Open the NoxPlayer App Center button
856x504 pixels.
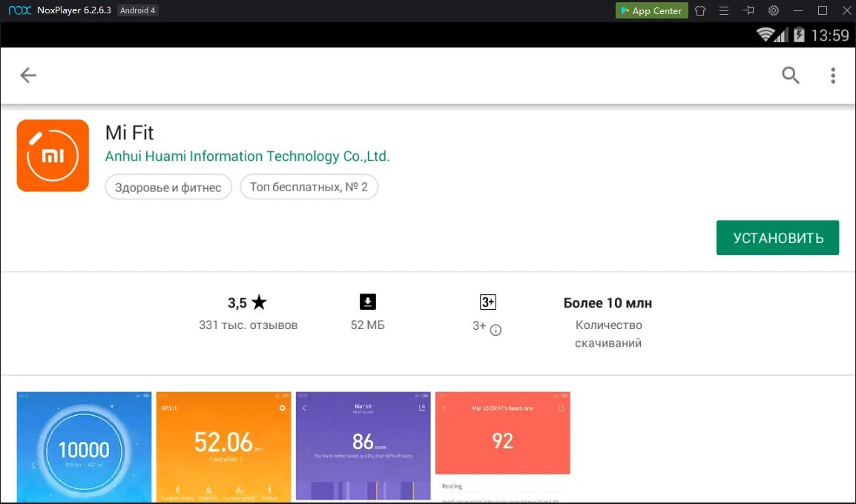coord(652,10)
